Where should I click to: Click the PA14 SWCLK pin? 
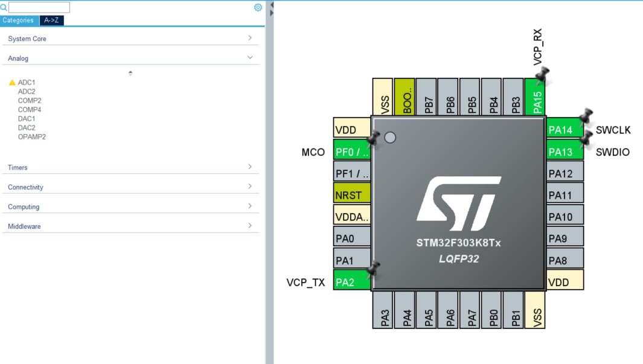565,127
